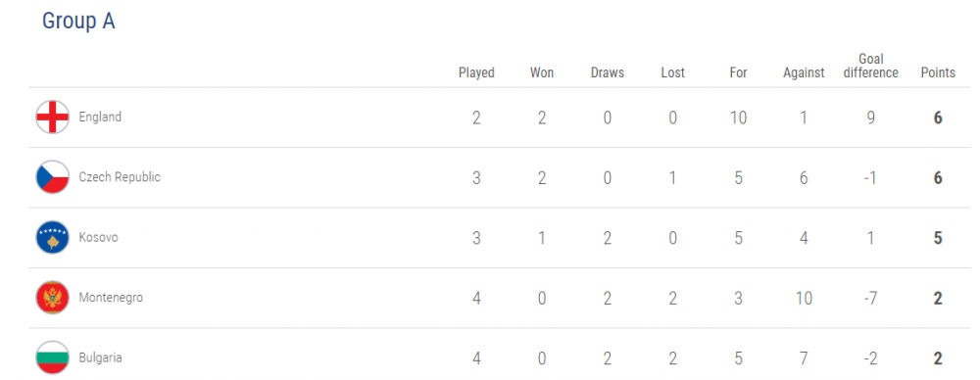Click the Kosovo flag icon

point(53,237)
